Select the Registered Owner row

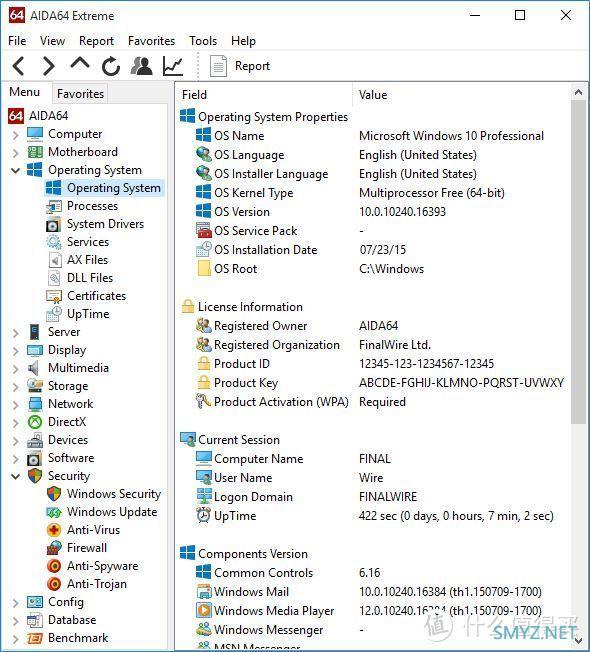point(374,326)
